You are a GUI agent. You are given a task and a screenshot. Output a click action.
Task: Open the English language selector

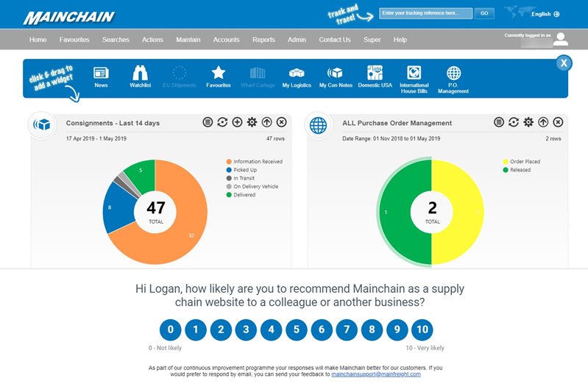545,14
